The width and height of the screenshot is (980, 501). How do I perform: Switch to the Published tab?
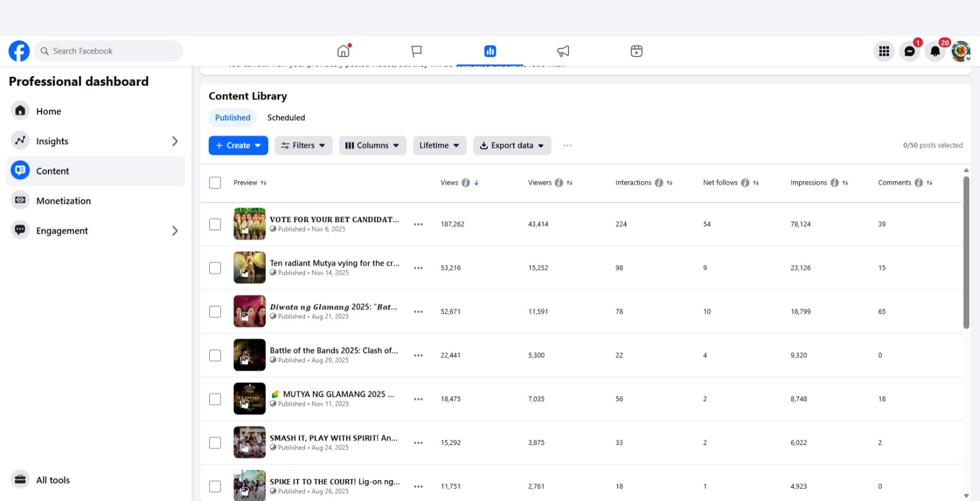pos(233,118)
